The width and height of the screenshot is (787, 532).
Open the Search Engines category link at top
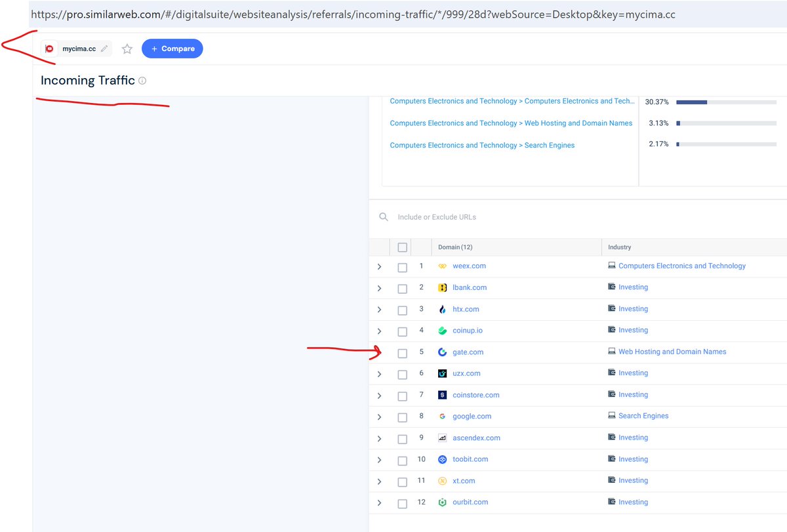click(x=482, y=146)
